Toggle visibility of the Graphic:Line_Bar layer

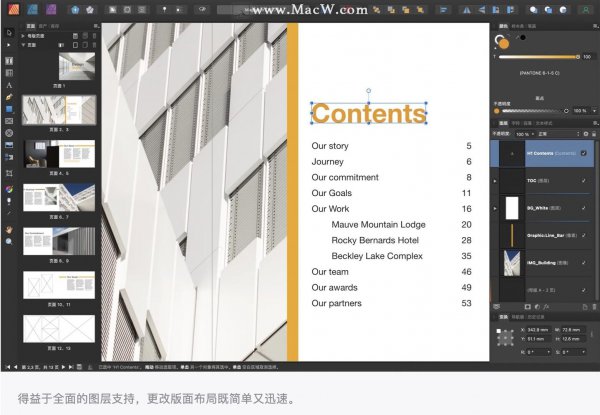coord(584,235)
